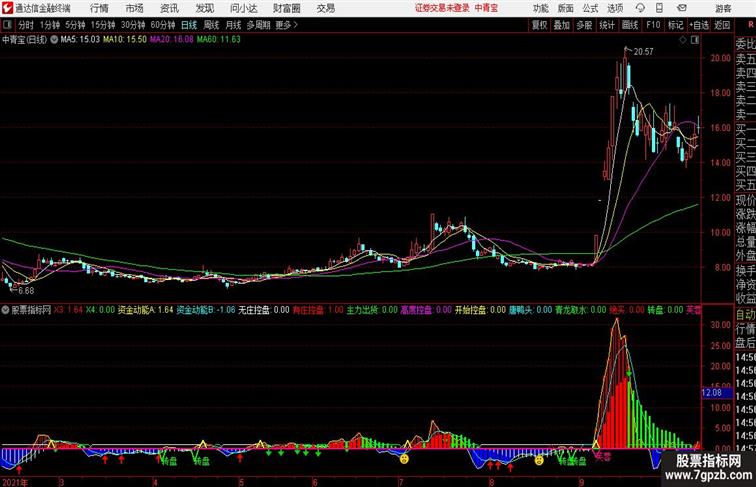This screenshot has height=487, width=756.
Task: Expand the 更多 periods list
Action: (x=286, y=25)
